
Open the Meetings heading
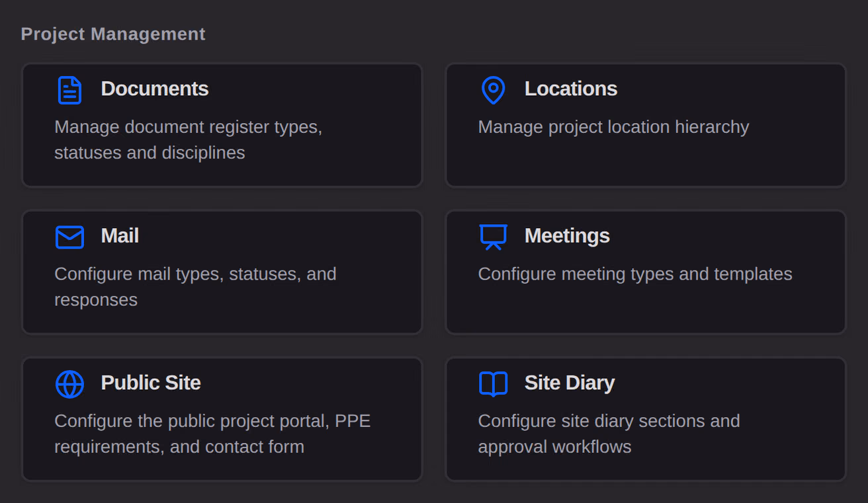click(x=567, y=235)
